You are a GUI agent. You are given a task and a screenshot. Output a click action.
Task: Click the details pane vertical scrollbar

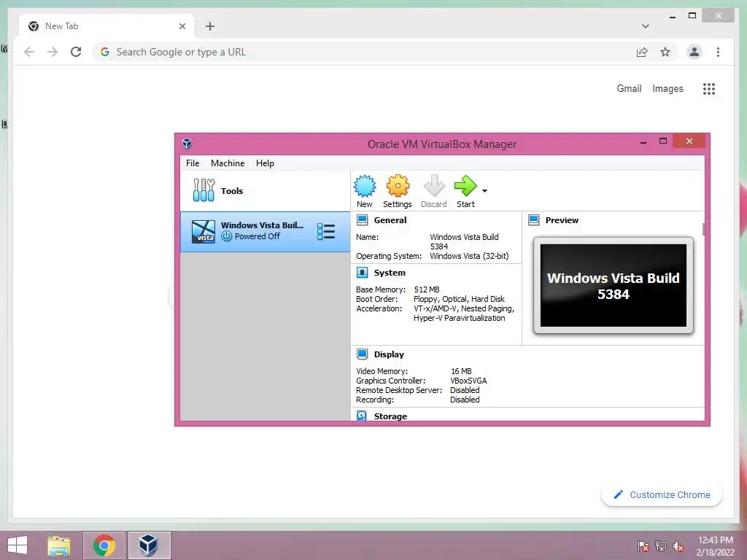(x=703, y=228)
